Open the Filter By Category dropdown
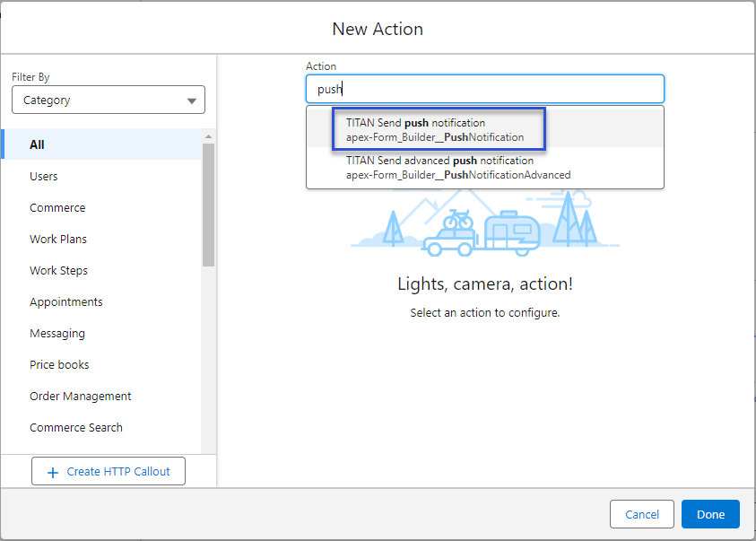This screenshot has width=756, height=541. (108, 100)
